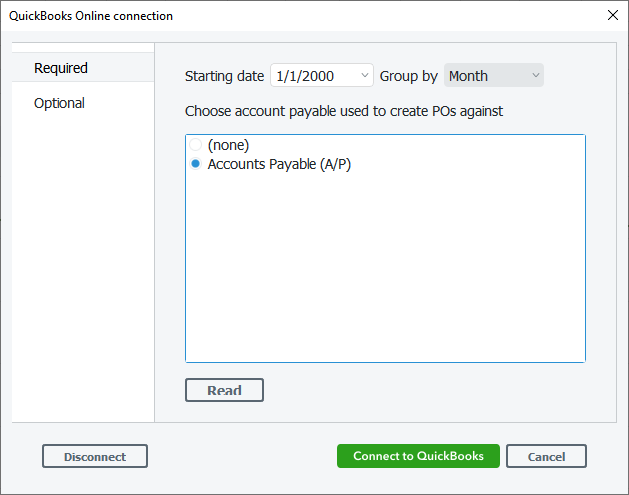Select the (none) radio button
The height and width of the screenshot is (495, 629).
(196, 146)
